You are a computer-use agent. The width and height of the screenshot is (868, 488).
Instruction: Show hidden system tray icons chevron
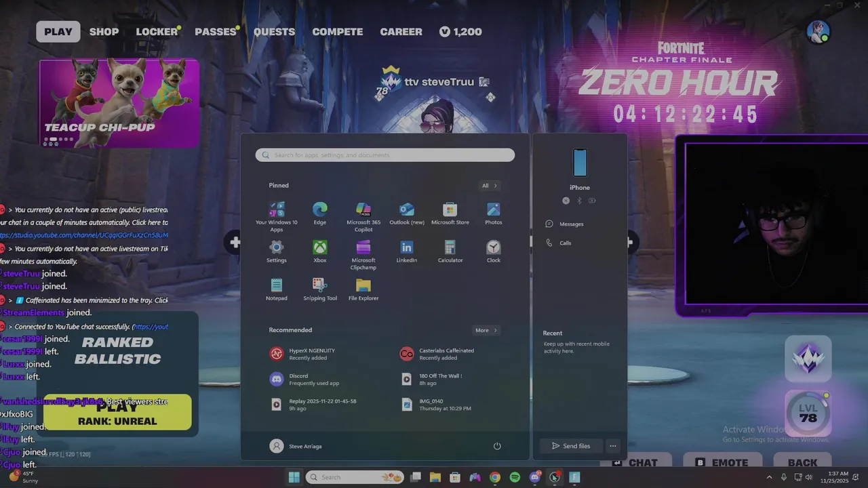click(769, 477)
